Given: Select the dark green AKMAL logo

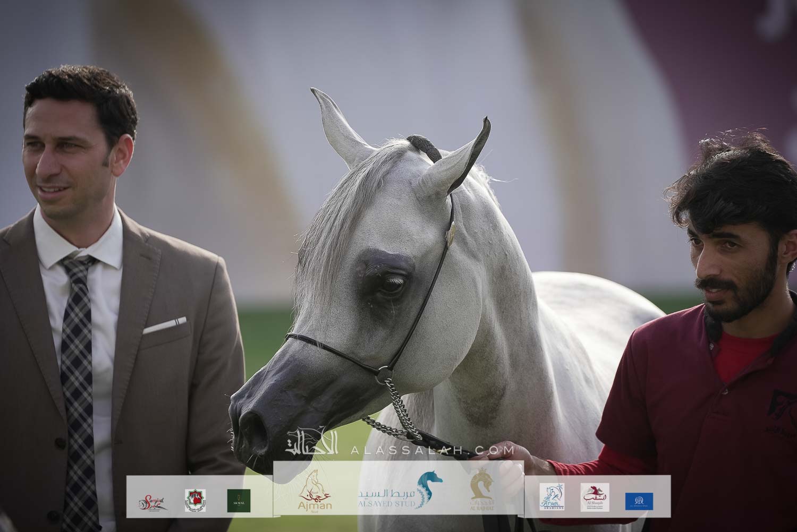Looking at the screenshot, I should 239,501.
